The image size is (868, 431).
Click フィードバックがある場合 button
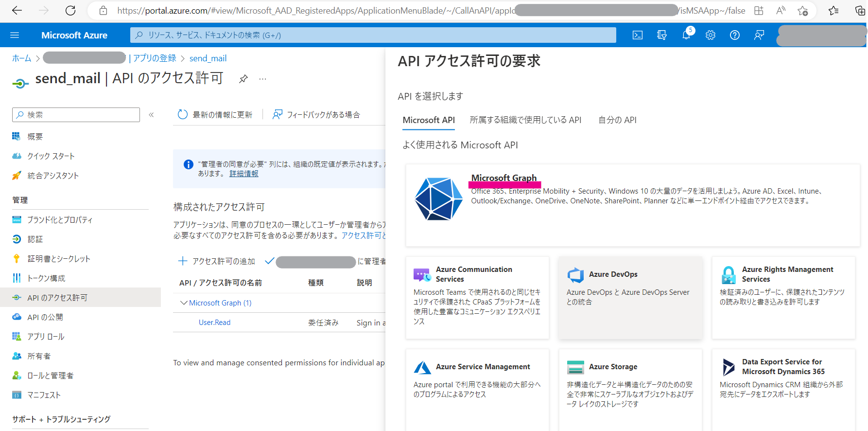316,115
